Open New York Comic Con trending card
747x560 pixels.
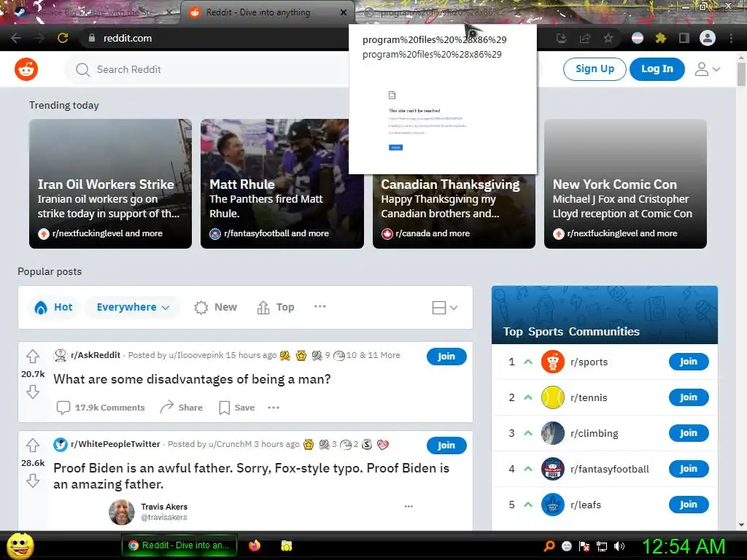tap(625, 184)
